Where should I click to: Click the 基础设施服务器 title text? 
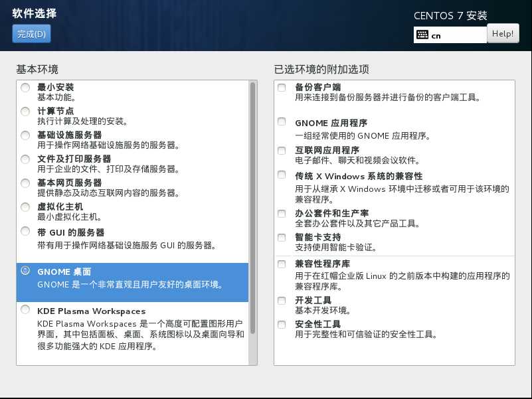pos(70,135)
